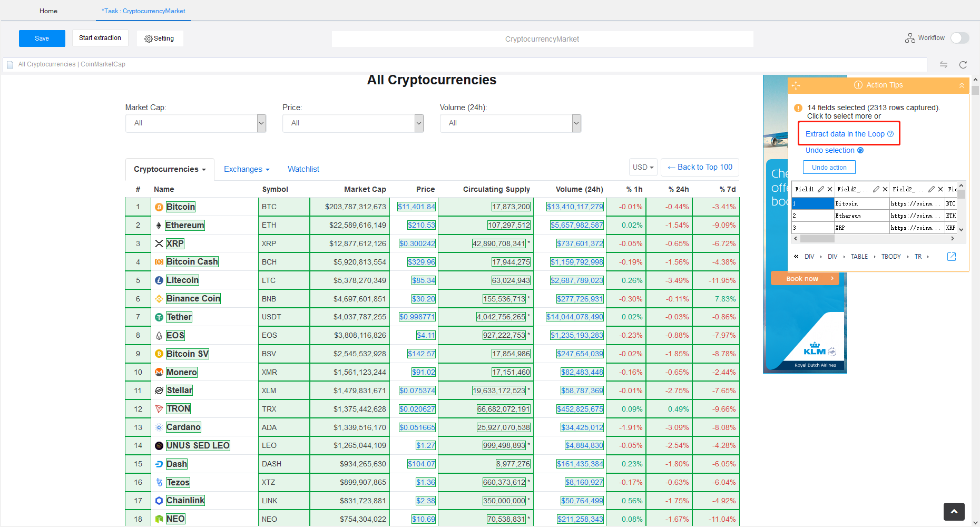Click Extract data in the Loop link

(845, 134)
